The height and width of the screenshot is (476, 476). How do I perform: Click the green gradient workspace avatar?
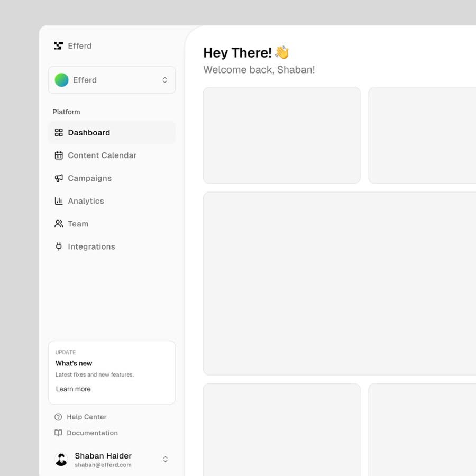(62, 80)
